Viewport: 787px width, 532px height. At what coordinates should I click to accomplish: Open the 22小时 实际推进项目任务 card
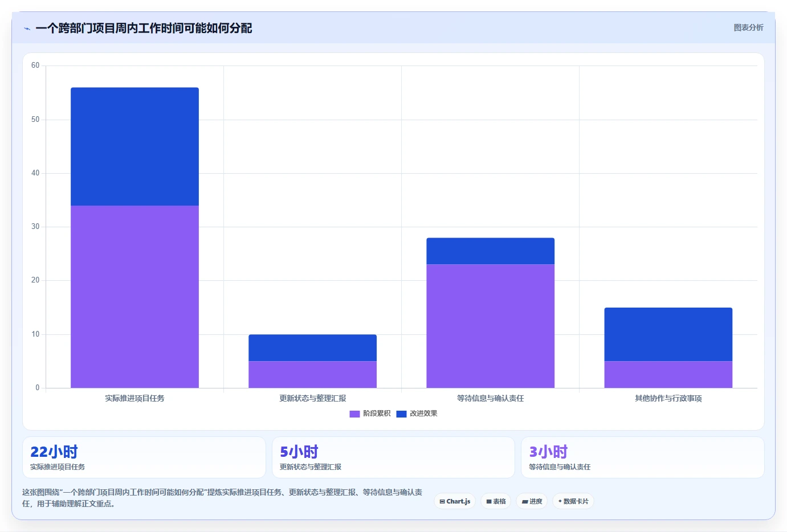point(144,457)
